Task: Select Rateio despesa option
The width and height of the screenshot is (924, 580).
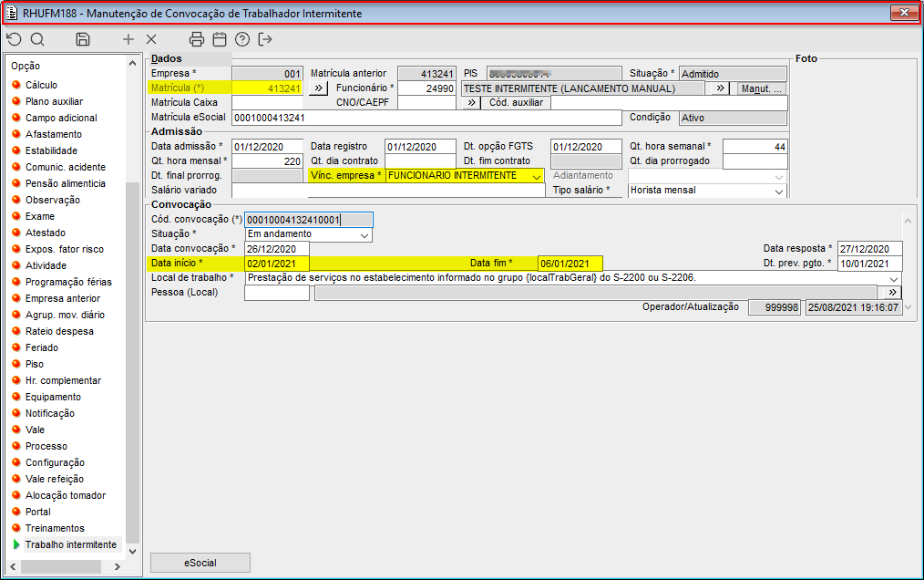Action: tap(59, 332)
